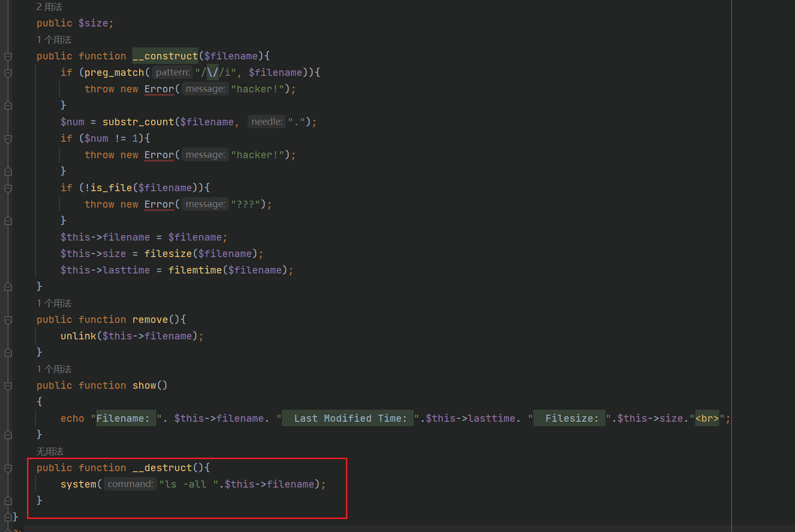Click the 'pattern:' parameter hint
Image resolution: width=795 pixels, height=532 pixels.
click(173, 72)
